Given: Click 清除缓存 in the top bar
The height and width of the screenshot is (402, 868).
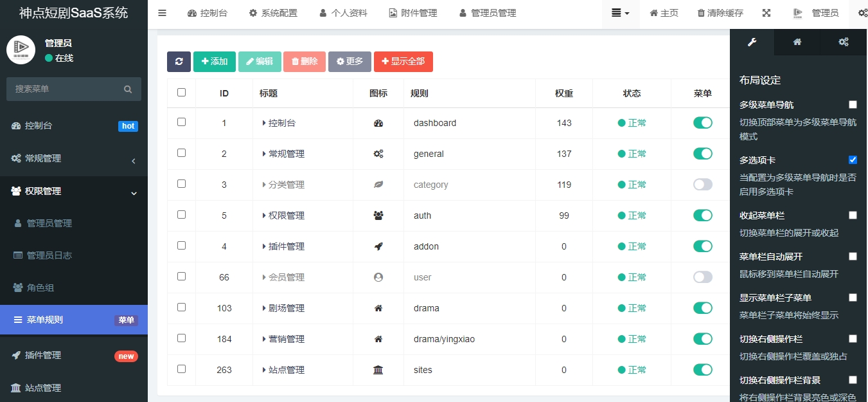Looking at the screenshot, I should tap(720, 13).
